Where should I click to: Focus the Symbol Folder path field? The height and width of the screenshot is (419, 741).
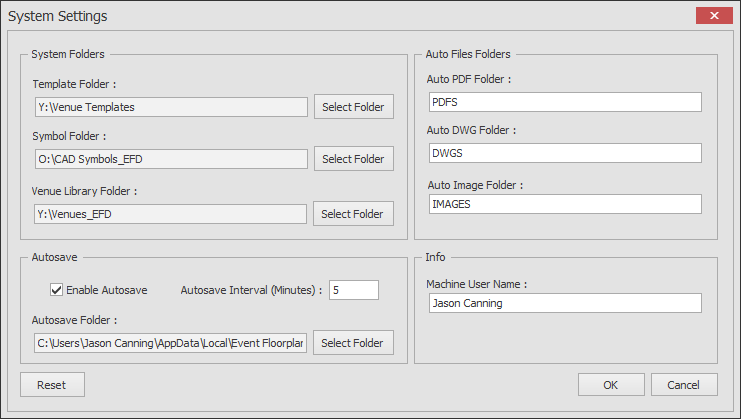click(x=171, y=159)
